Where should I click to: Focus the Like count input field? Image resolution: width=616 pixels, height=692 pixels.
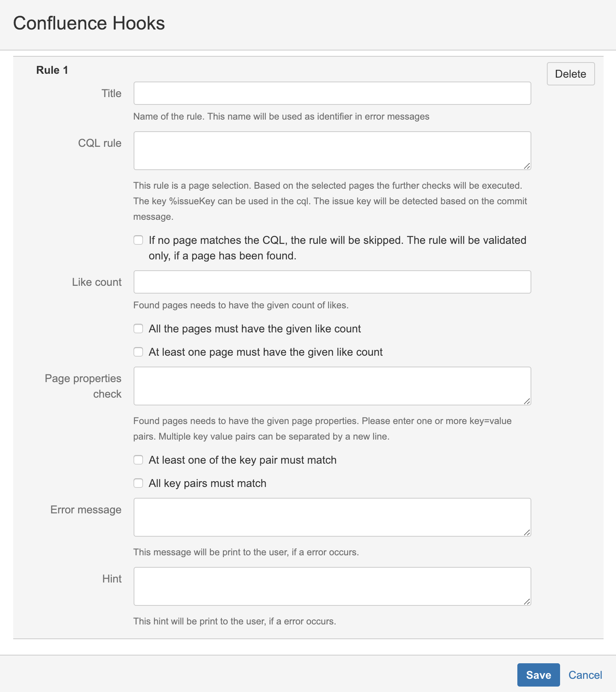[x=332, y=282]
